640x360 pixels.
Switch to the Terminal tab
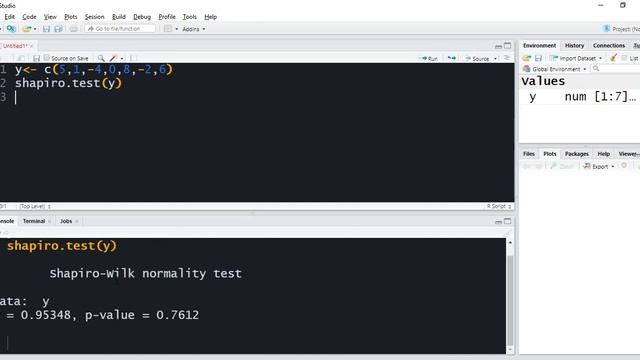(x=33, y=221)
